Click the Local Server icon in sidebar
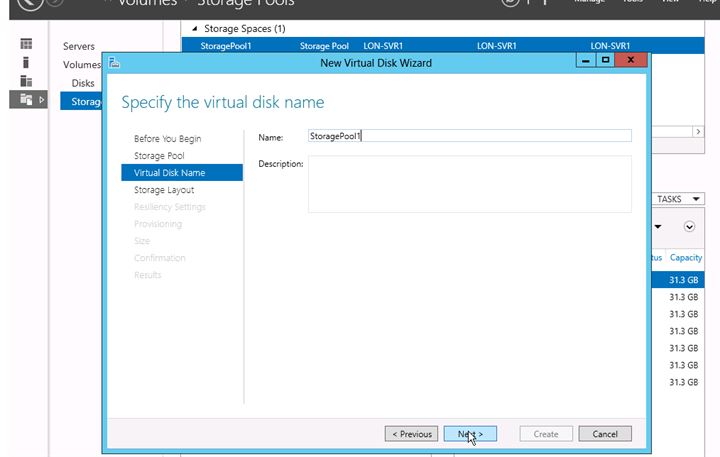 [27, 63]
